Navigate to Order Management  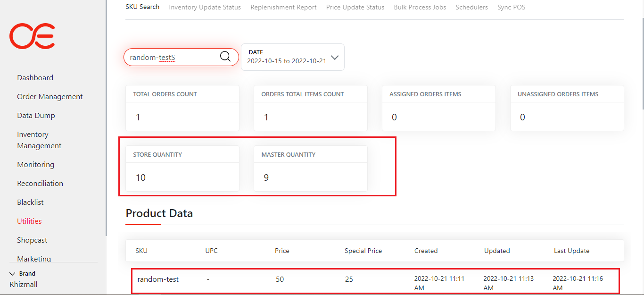point(50,97)
